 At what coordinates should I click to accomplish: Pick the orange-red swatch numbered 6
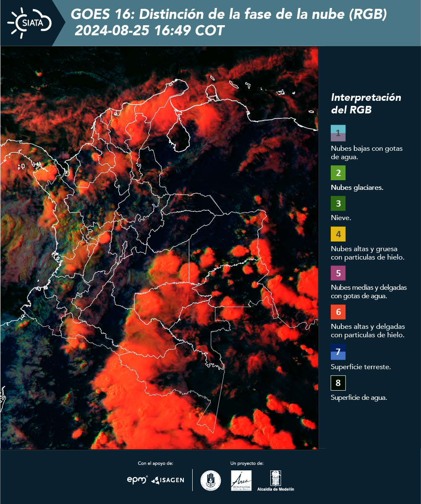click(338, 312)
